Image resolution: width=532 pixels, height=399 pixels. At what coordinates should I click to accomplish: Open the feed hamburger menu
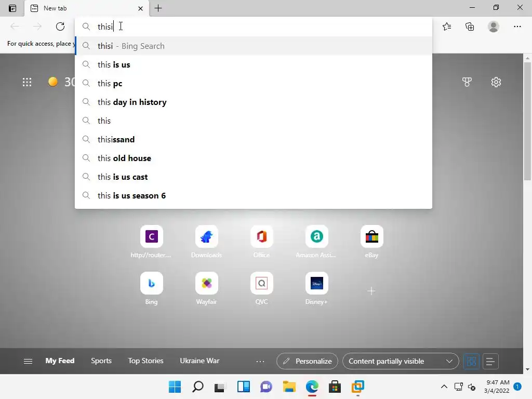28,362
